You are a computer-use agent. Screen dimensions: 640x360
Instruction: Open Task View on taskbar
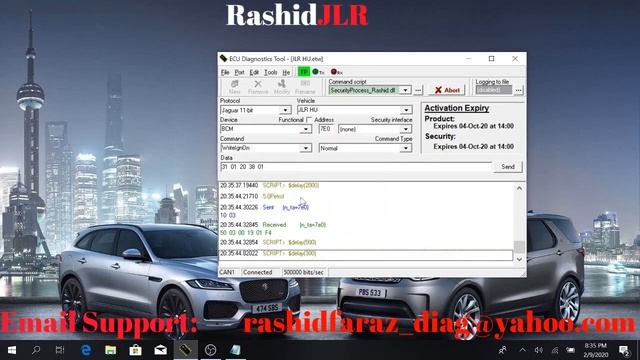coord(60,350)
